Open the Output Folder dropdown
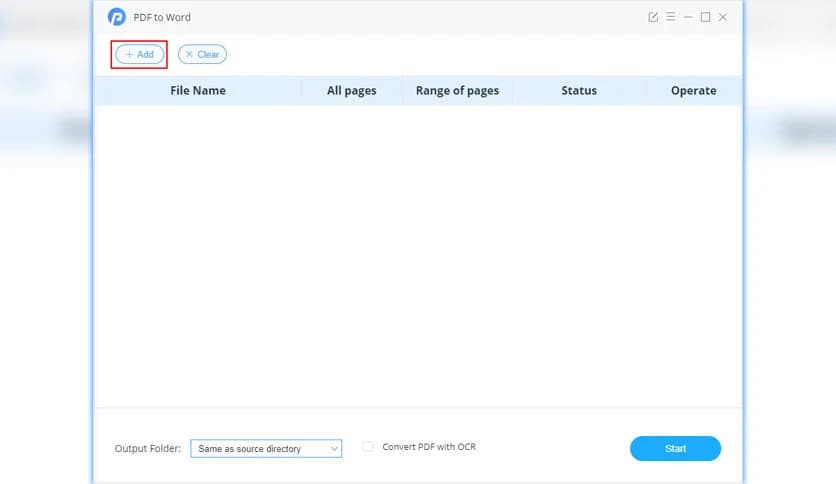836x484 pixels. click(x=266, y=449)
